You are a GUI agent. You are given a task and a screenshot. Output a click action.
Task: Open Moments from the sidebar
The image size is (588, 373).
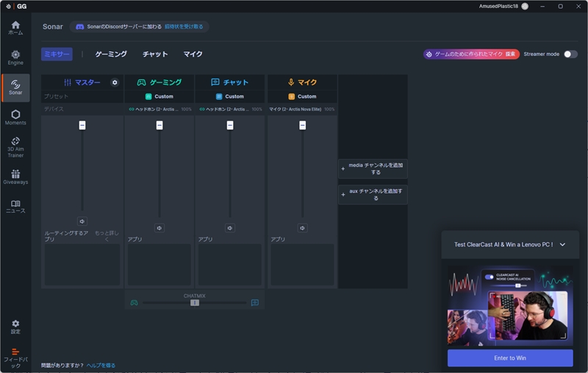[x=15, y=117]
